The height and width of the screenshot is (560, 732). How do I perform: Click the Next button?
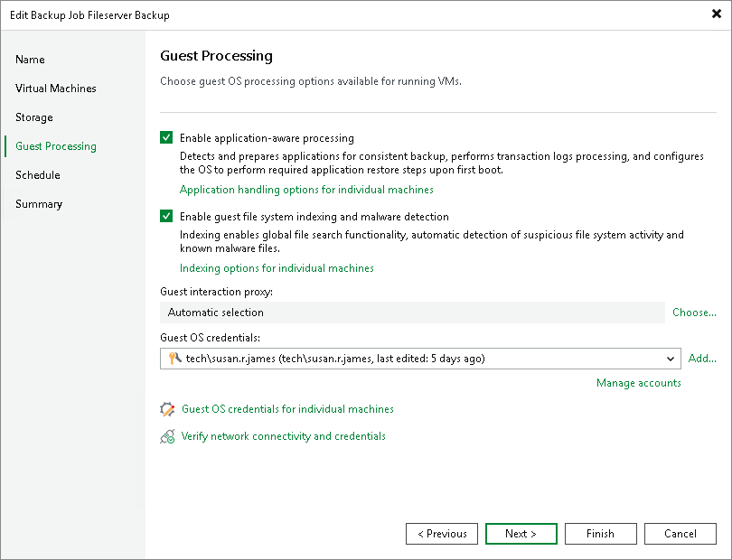pos(521,533)
